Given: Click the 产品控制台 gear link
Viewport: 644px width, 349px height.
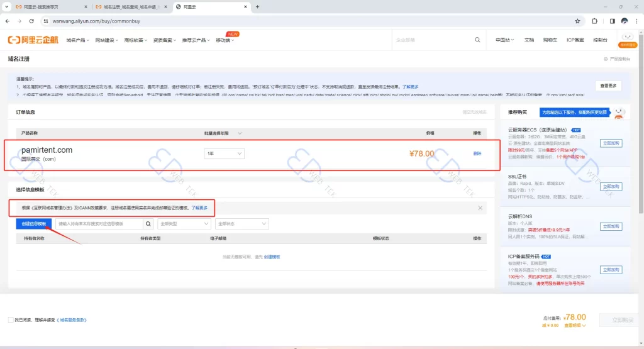Looking at the screenshot, I should coord(616,59).
